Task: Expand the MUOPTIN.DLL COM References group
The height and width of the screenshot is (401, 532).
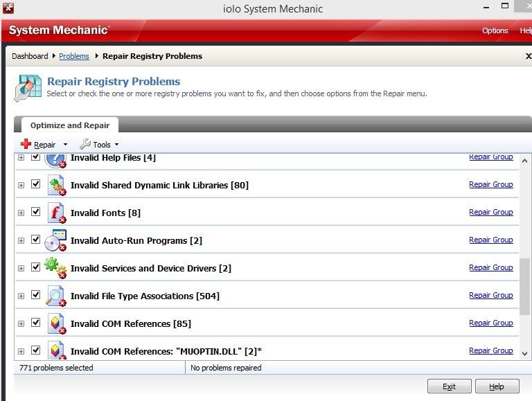Action: tap(21, 351)
